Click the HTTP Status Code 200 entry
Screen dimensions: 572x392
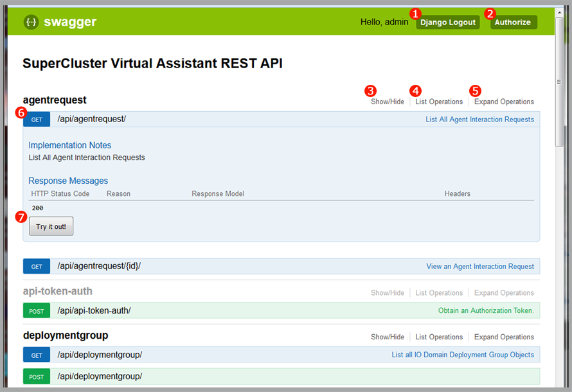coord(37,208)
